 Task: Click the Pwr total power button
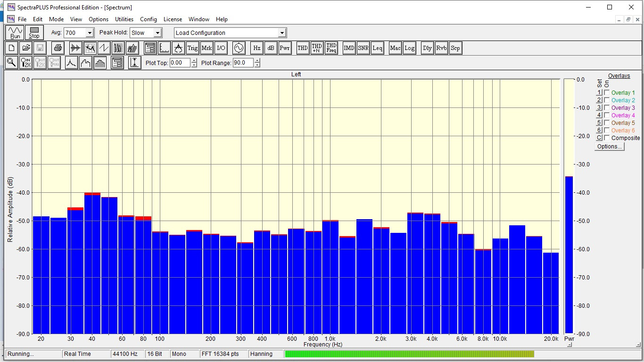click(x=285, y=48)
